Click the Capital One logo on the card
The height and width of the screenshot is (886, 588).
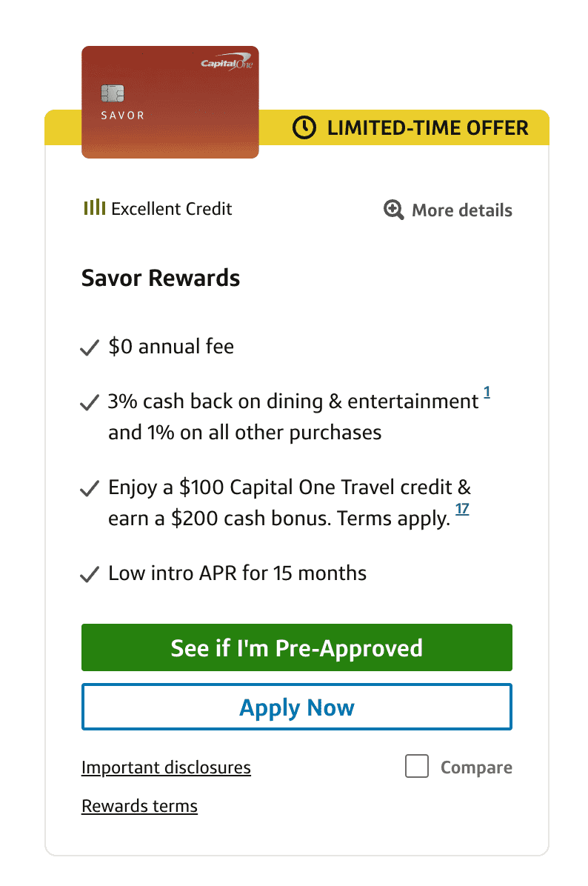pos(225,64)
